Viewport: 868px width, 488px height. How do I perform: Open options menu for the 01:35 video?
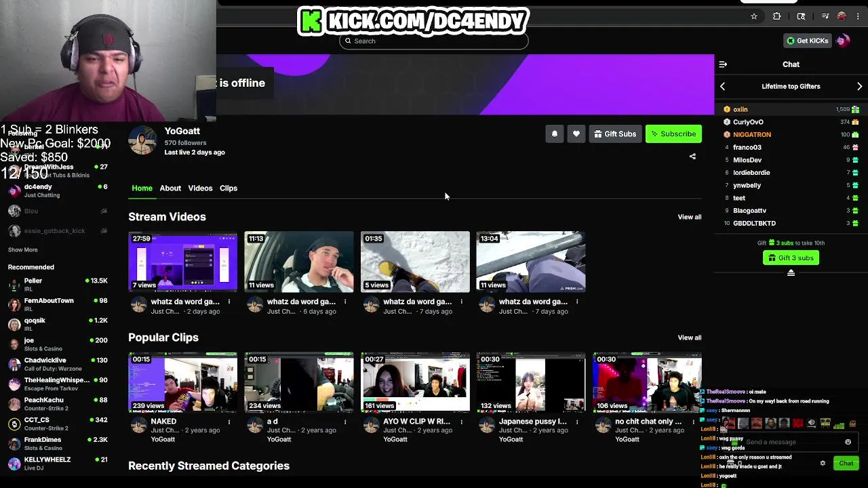point(461,302)
